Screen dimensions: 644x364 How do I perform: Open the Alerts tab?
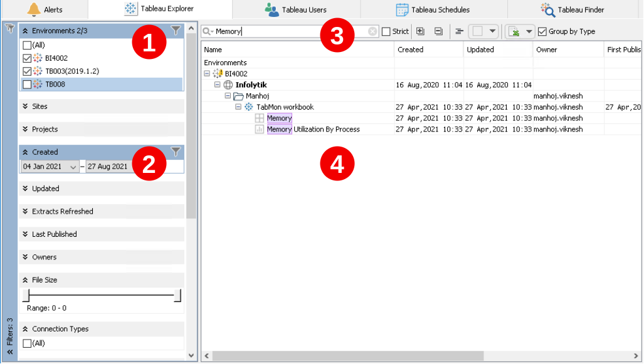click(45, 9)
